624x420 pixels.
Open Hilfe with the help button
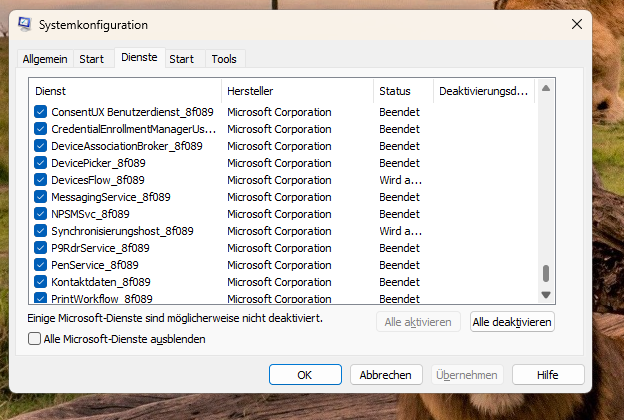click(547, 375)
